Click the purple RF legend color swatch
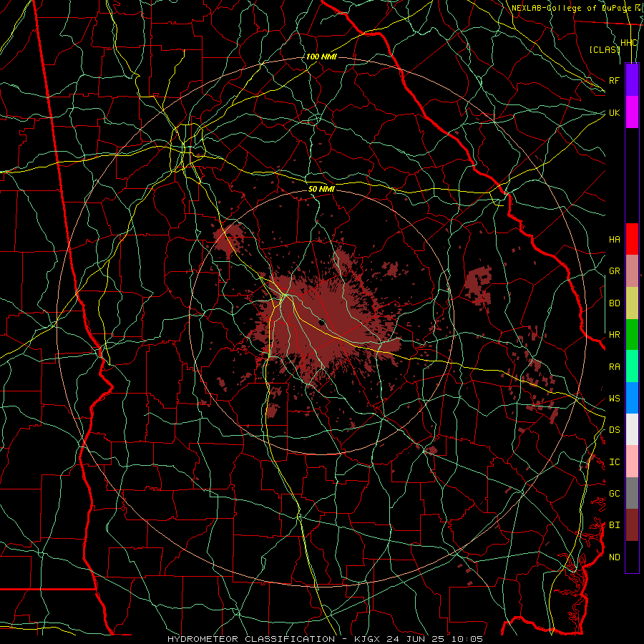Screen dimensions: 644x644 [632, 80]
